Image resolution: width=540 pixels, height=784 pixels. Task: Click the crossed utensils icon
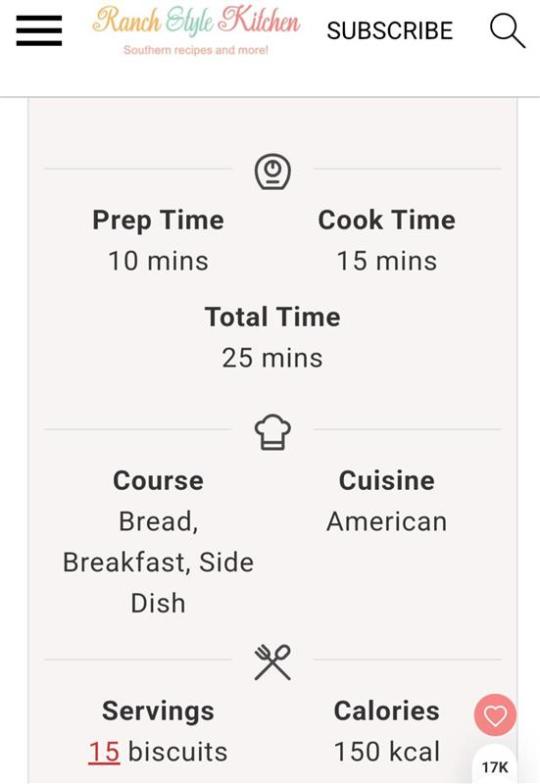tap(272, 662)
